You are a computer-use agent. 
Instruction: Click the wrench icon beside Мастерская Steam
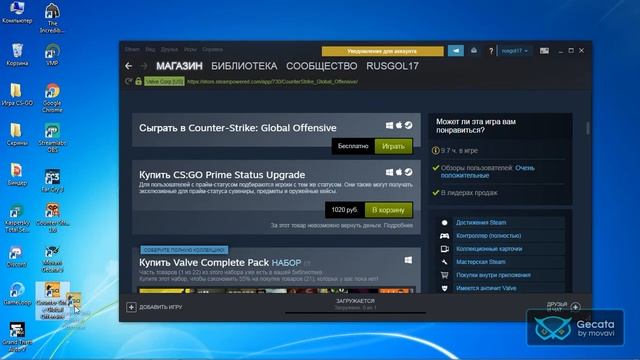click(x=444, y=262)
